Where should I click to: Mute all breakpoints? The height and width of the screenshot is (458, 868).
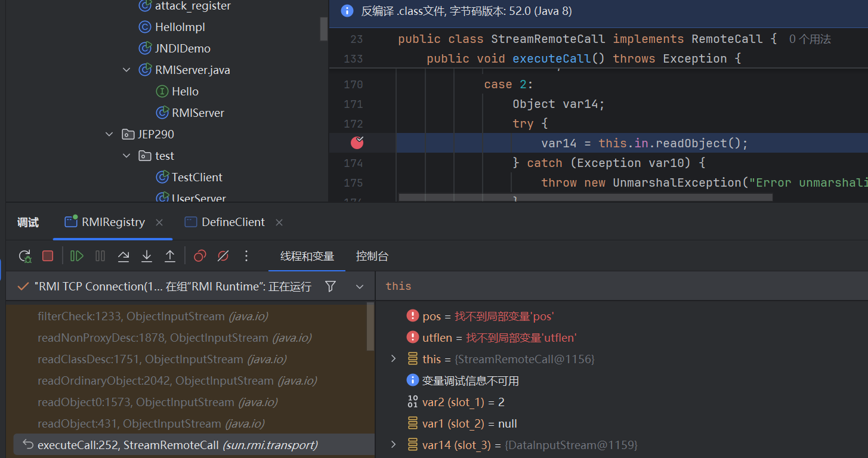(223, 256)
